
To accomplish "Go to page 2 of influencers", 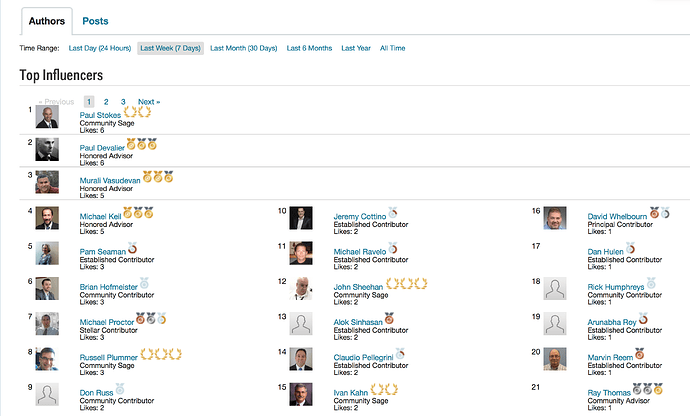I will pos(106,102).
